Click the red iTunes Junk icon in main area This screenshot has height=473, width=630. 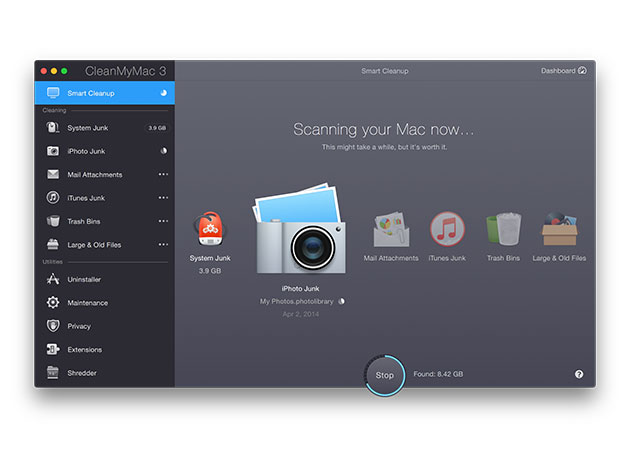coord(447,229)
